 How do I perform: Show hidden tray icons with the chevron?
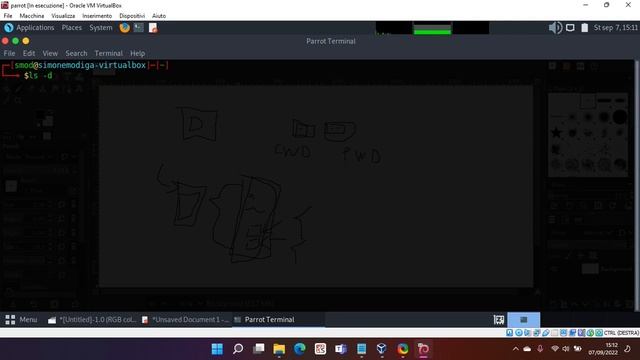click(x=516, y=349)
